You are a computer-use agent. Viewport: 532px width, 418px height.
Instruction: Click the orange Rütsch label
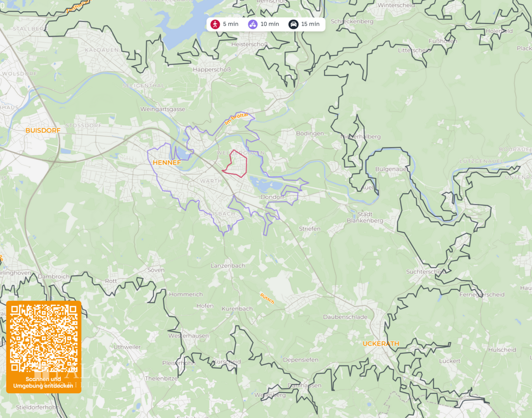267,298
